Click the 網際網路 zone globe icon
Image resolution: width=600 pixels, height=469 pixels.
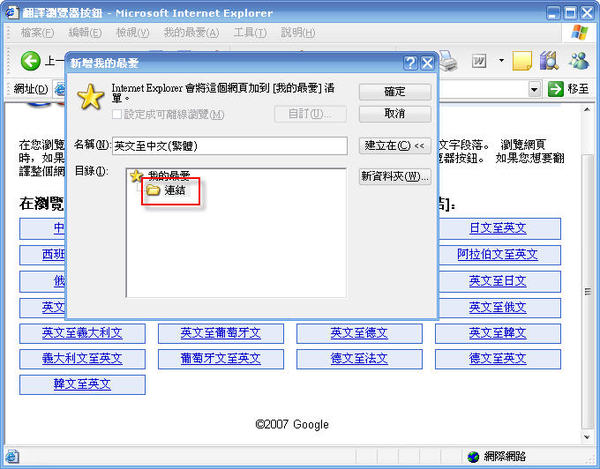473,456
